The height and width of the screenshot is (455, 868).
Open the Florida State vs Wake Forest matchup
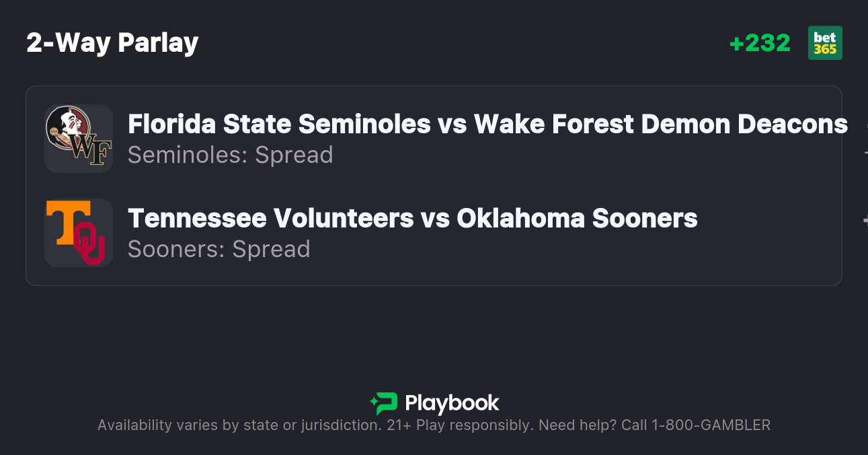click(487, 125)
